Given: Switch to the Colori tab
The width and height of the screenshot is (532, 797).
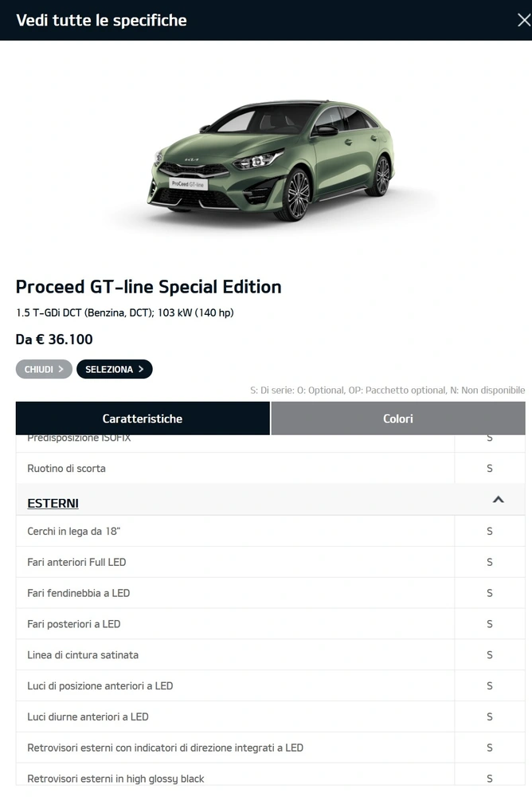Looking at the screenshot, I should [x=398, y=418].
